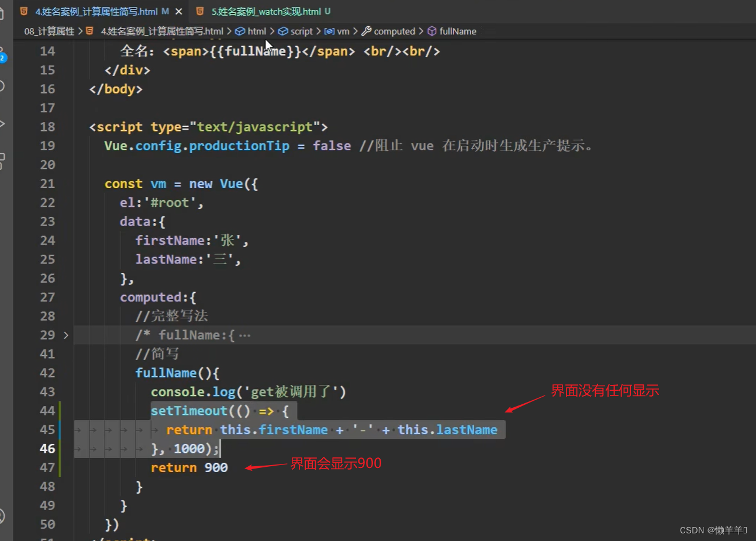Click the '#root' string on line 22
This screenshot has width=756, height=541.
[170, 203]
